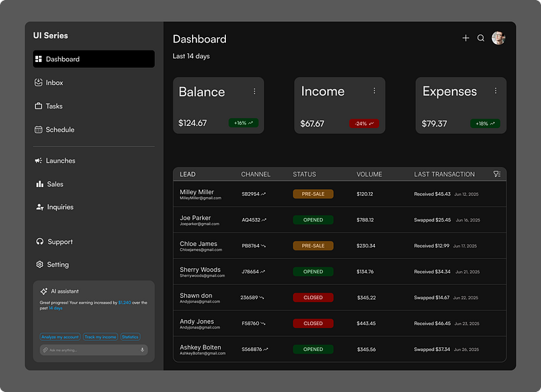Click the table filter icon
Viewport: 541px width, 392px height.
pyautogui.click(x=497, y=174)
